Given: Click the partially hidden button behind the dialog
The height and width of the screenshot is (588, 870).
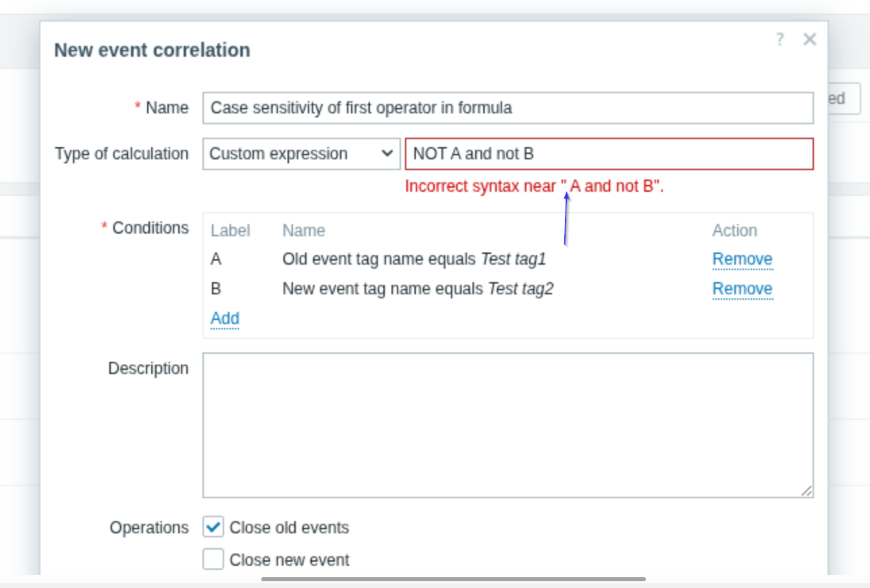Looking at the screenshot, I should (844, 99).
